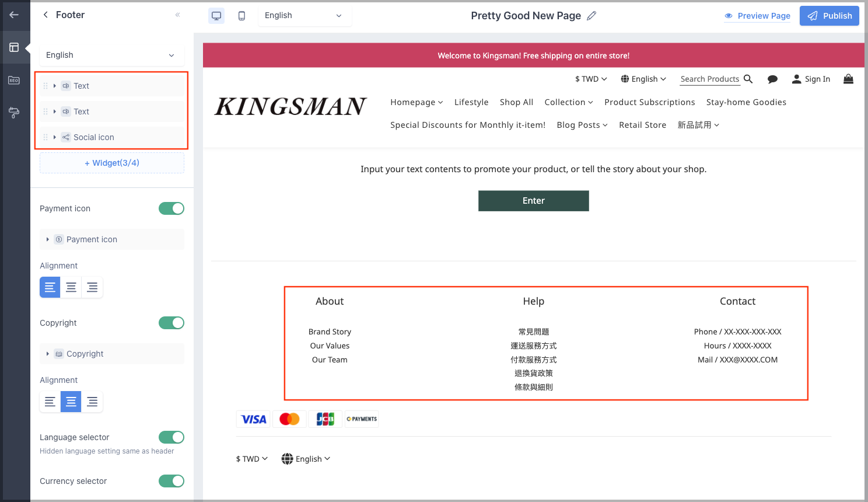Open Special Discounts for Monthly it-item!
The image size is (868, 502).
tap(468, 125)
